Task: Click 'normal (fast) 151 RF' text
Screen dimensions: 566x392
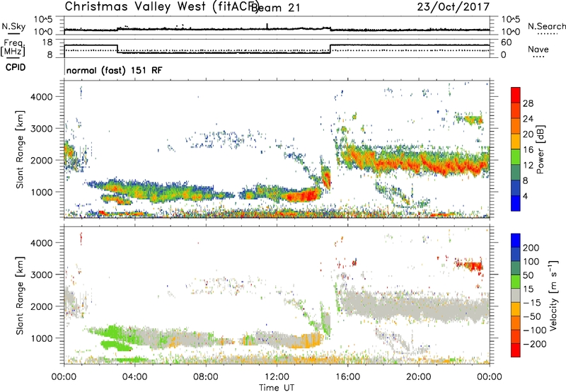Action: (x=114, y=70)
